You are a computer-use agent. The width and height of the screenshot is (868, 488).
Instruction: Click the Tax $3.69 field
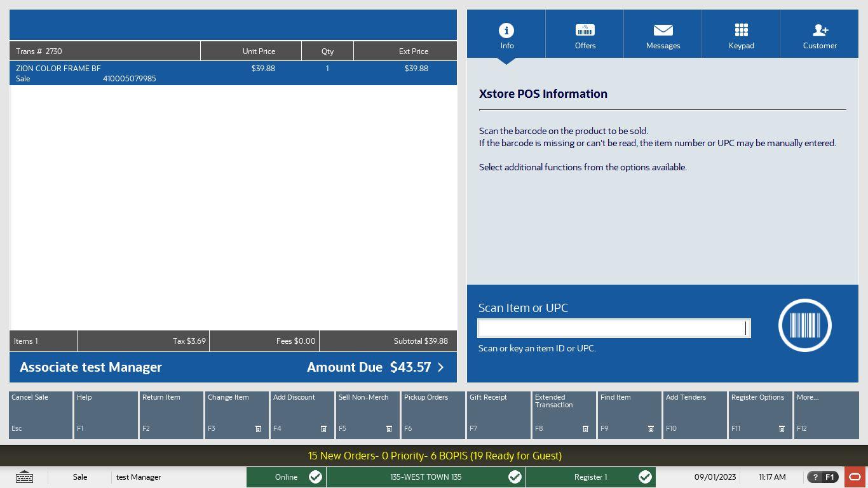[x=144, y=341]
